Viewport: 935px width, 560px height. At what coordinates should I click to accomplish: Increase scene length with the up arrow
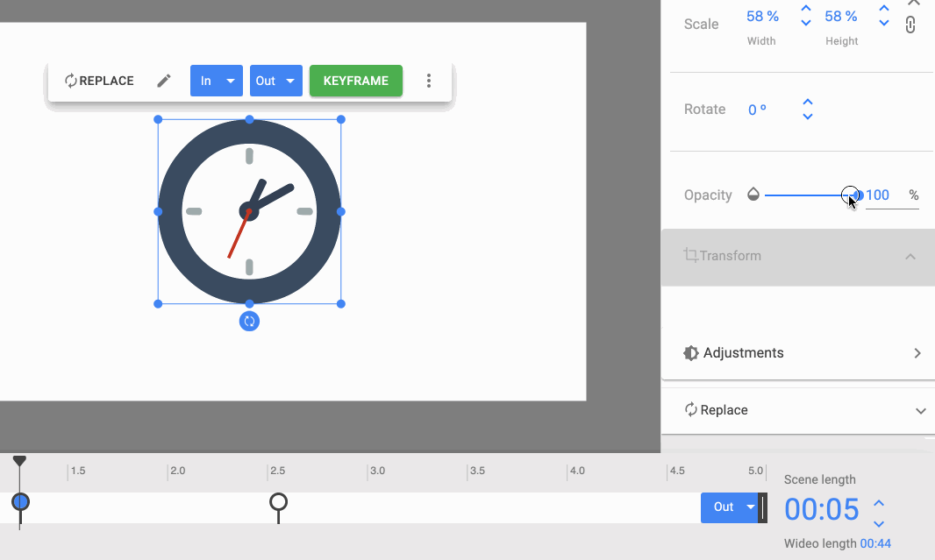[x=879, y=503]
